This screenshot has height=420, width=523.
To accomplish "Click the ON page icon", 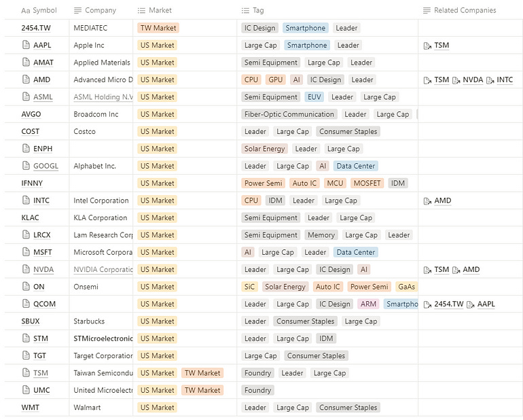I will pyautogui.click(x=26, y=286).
